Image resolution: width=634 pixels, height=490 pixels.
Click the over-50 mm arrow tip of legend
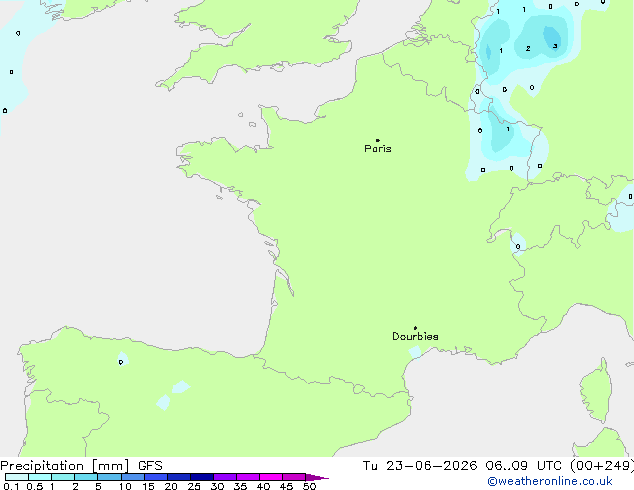pyautogui.click(x=317, y=477)
